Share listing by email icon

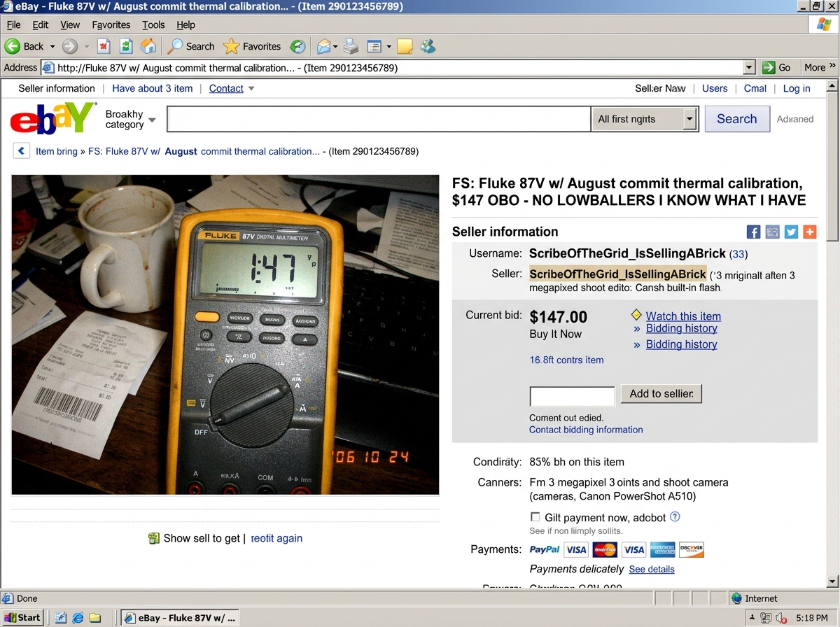[x=773, y=232]
